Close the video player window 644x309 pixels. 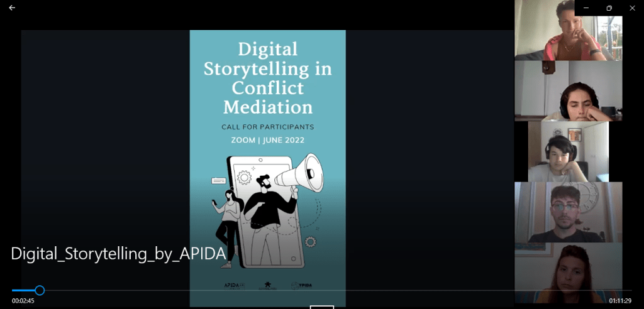coord(632,8)
